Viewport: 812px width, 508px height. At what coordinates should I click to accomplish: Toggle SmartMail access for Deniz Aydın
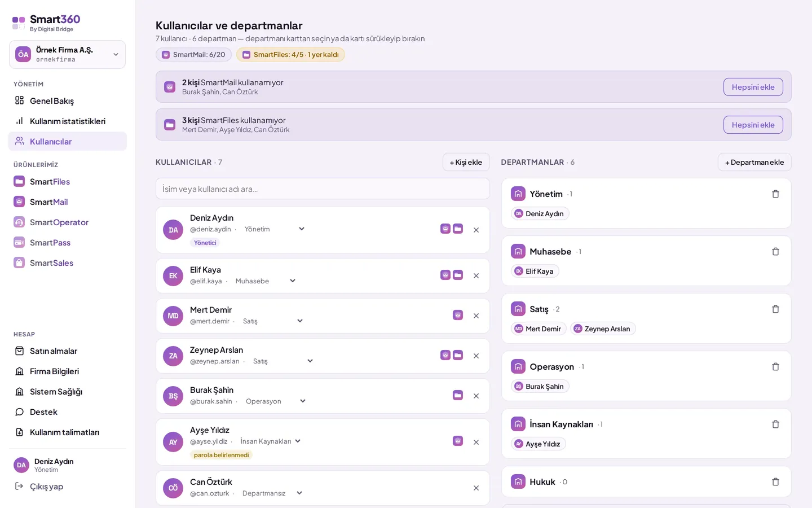(445, 229)
